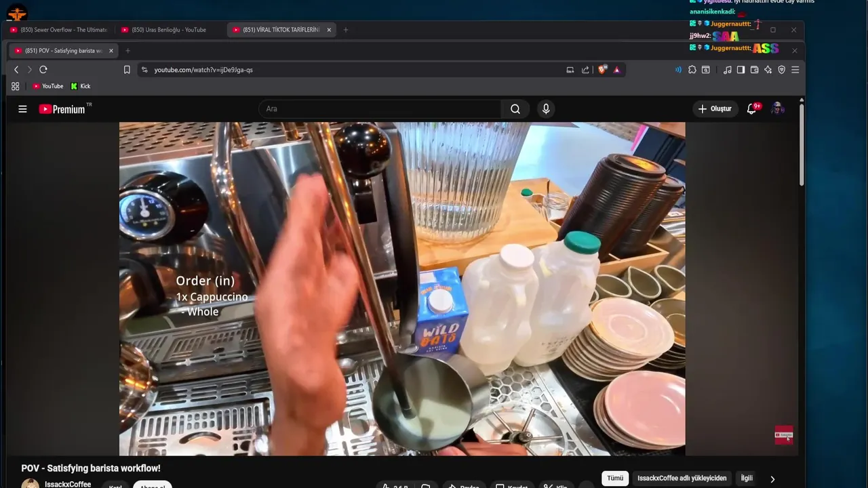Select the İlgili filter chip
The width and height of the screenshot is (868, 488).
pos(747,479)
